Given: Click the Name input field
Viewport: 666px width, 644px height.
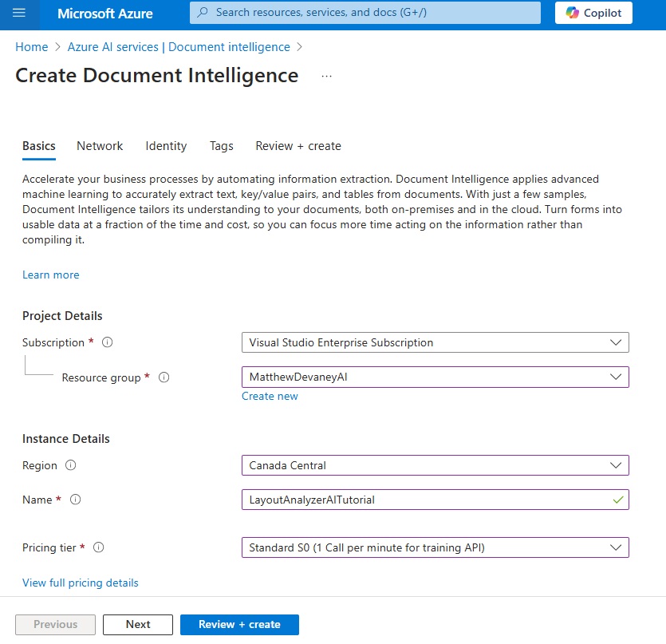Looking at the screenshot, I should click(x=435, y=500).
